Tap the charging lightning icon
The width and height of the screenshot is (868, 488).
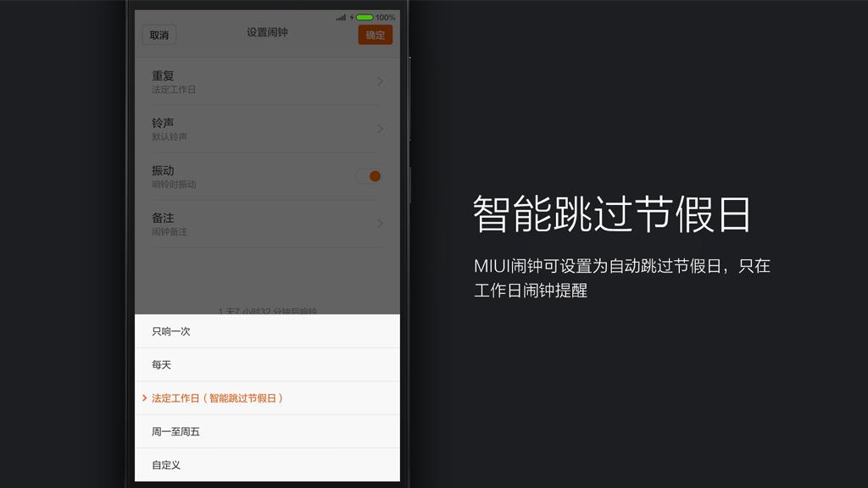tap(352, 16)
